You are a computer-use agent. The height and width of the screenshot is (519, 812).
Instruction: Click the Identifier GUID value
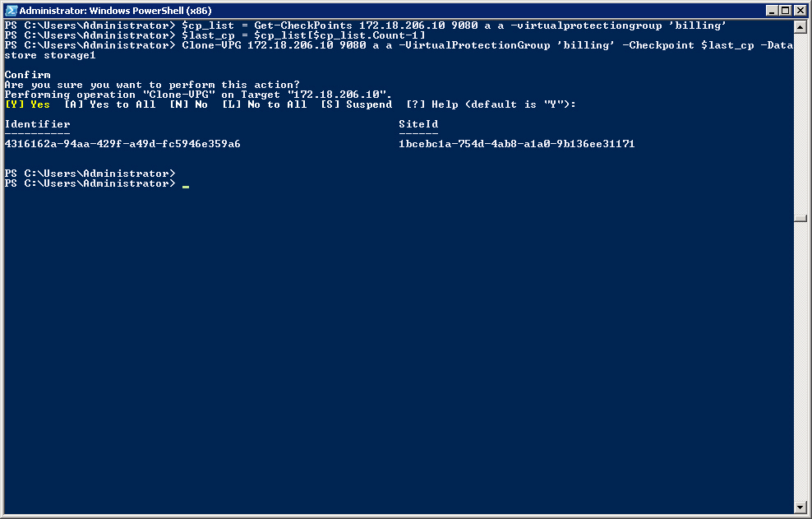[x=122, y=144]
